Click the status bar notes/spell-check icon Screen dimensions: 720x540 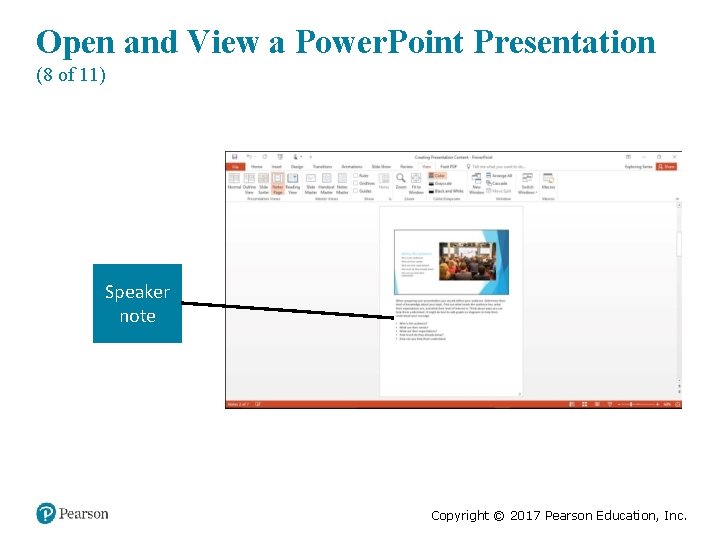pyautogui.click(x=258, y=405)
